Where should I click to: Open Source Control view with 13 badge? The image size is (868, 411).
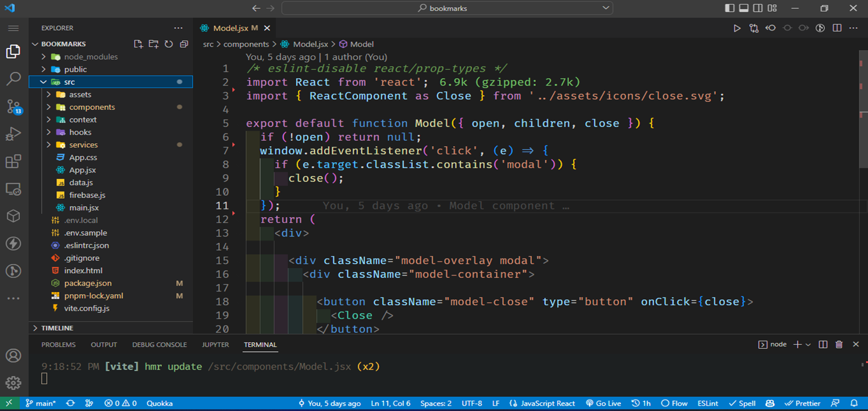(x=13, y=106)
